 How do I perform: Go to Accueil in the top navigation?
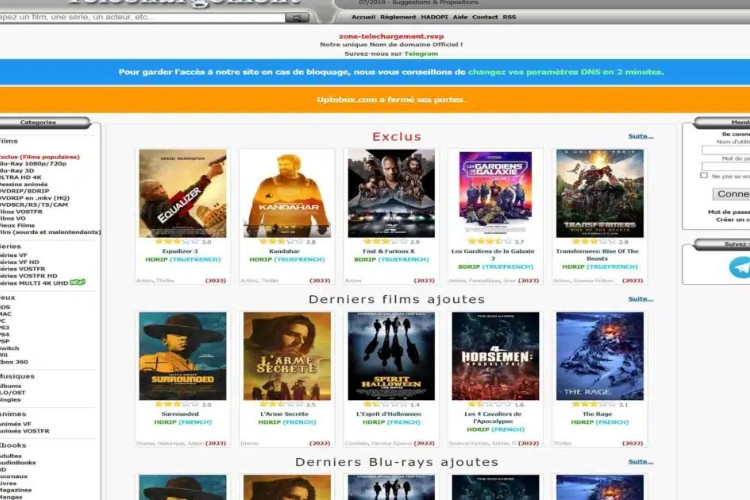(x=364, y=17)
